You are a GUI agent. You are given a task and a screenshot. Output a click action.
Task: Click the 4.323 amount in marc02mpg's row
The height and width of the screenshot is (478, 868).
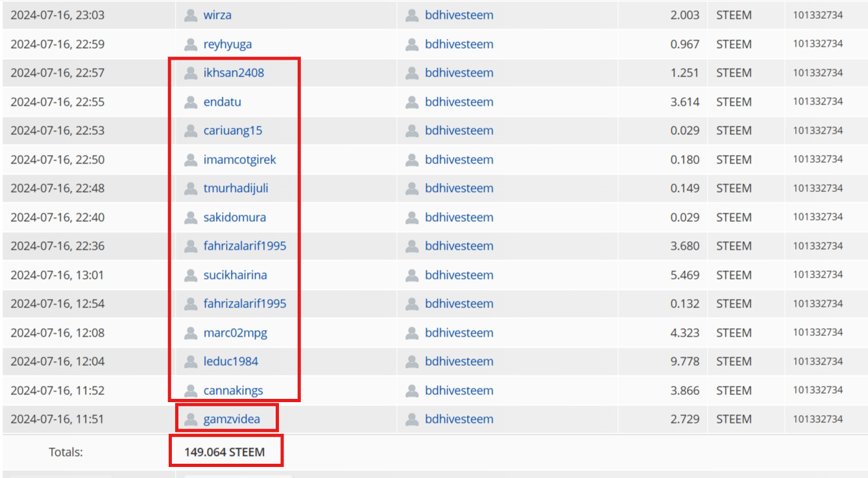pyautogui.click(x=685, y=333)
